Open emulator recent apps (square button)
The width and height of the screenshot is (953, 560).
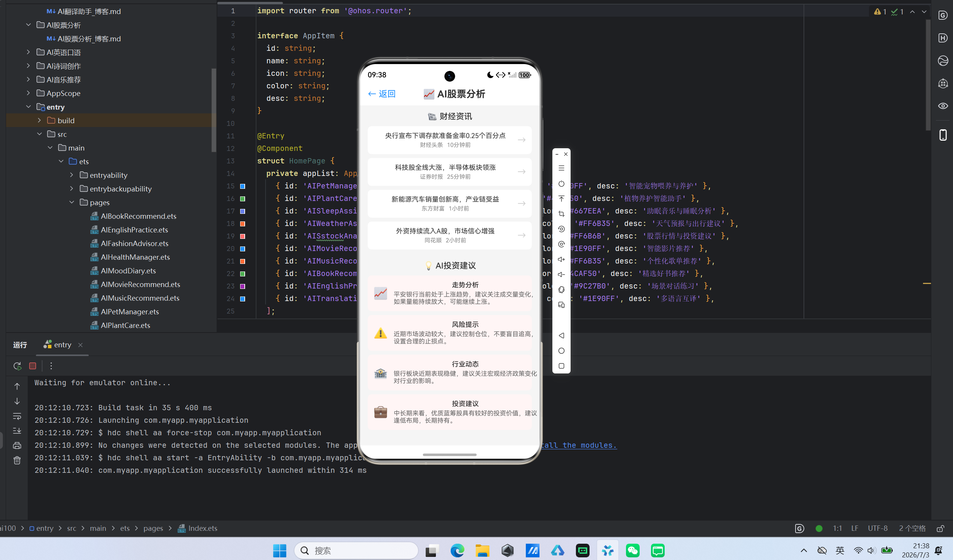pos(561,366)
